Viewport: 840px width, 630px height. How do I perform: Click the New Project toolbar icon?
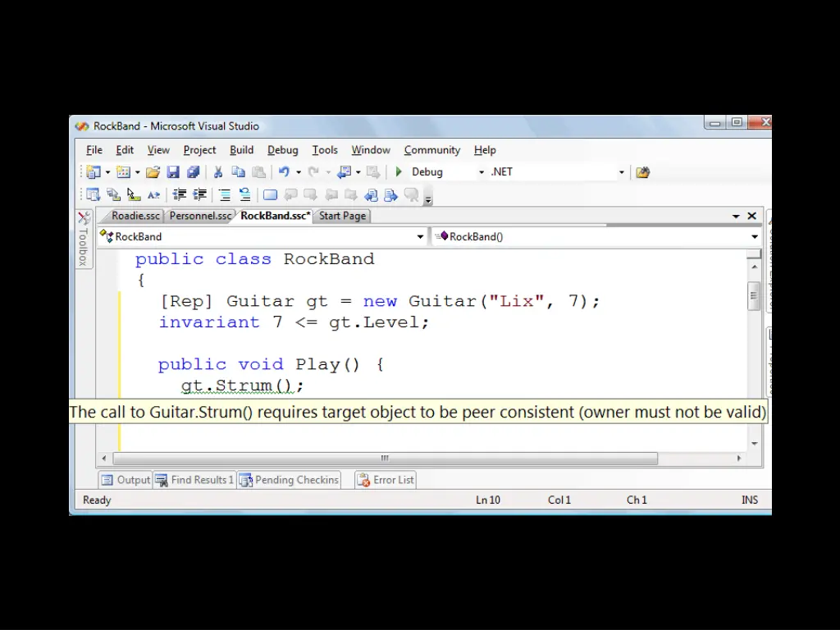(x=94, y=172)
